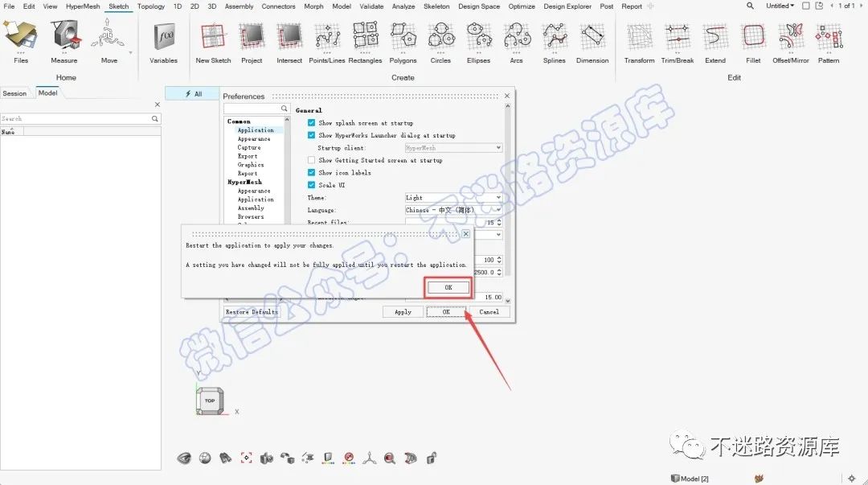
Task: Click the Preferences search field
Action: (x=256, y=109)
